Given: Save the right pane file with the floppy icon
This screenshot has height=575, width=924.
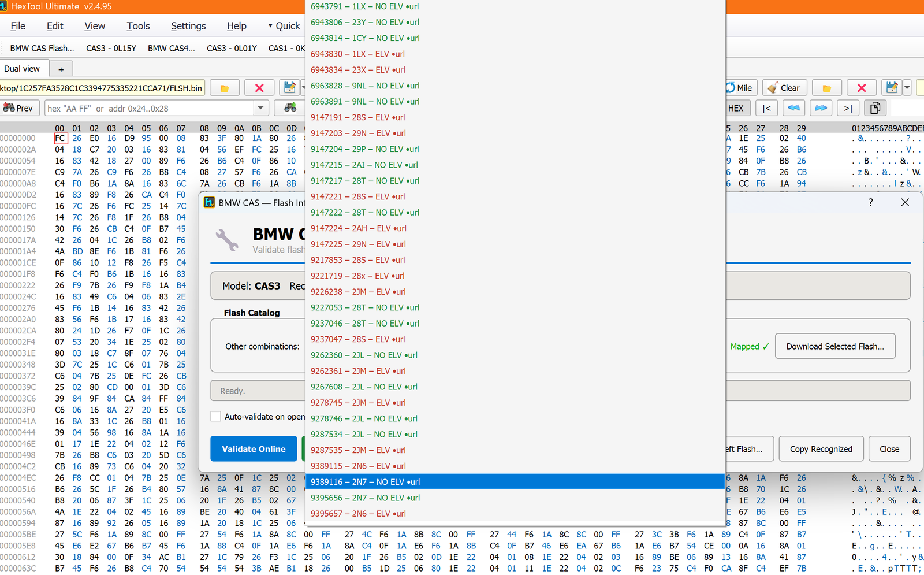Looking at the screenshot, I should point(892,88).
